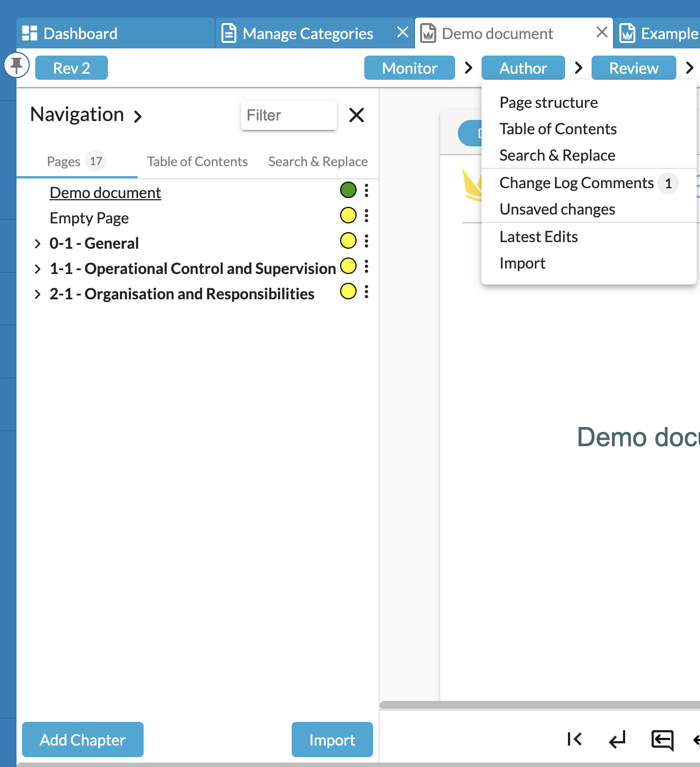Viewport: 700px width, 767px height.
Task: Click the pin icon to lock the sidebar
Action: point(17,65)
